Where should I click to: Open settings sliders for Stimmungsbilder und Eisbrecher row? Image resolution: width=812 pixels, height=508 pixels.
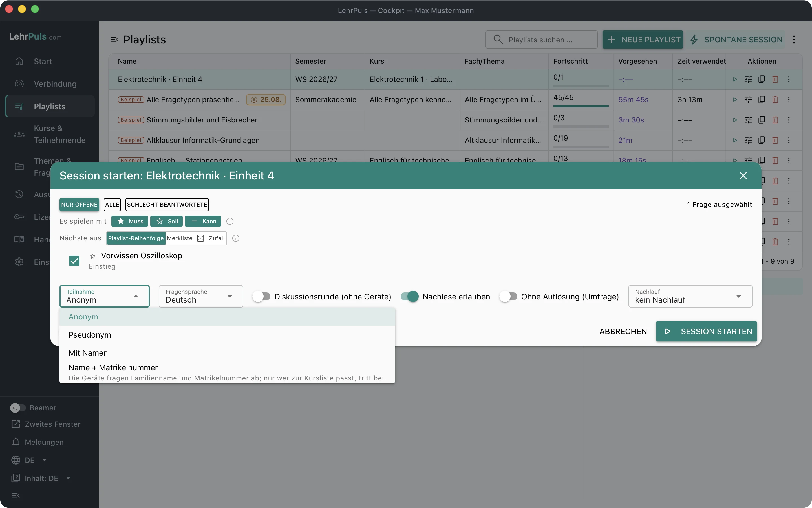pyautogui.click(x=748, y=120)
